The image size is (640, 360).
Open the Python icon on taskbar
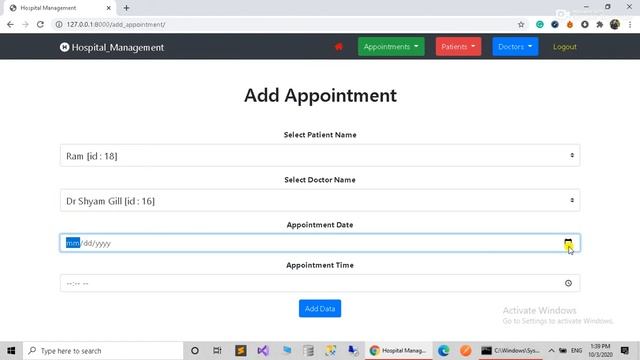point(331,351)
